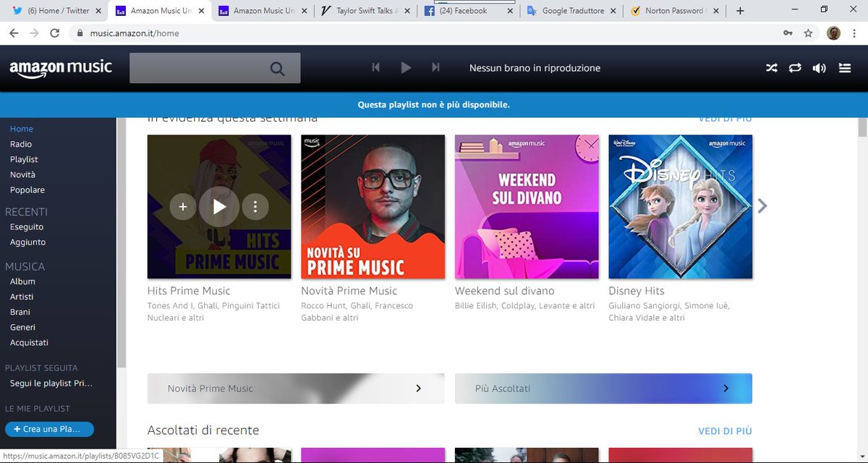The height and width of the screenshot is (463, 868).
Task: Open the saved password key icon
Action: [788, 33]
